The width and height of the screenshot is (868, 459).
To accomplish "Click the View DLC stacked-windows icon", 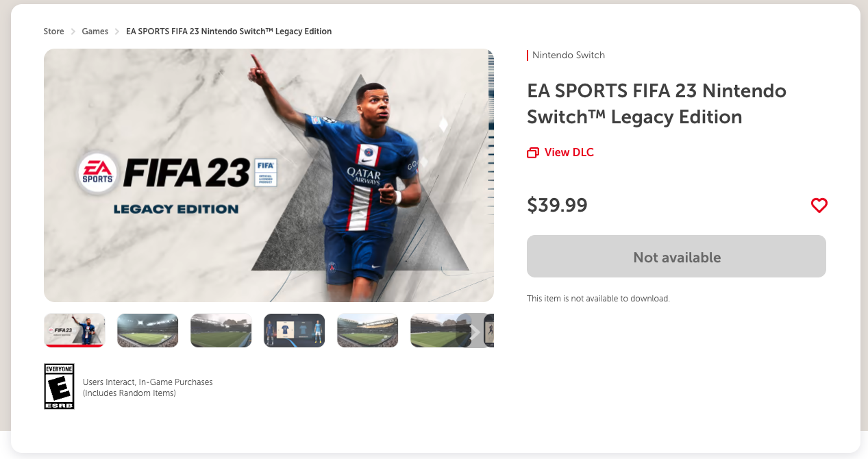I will [533, 153].
